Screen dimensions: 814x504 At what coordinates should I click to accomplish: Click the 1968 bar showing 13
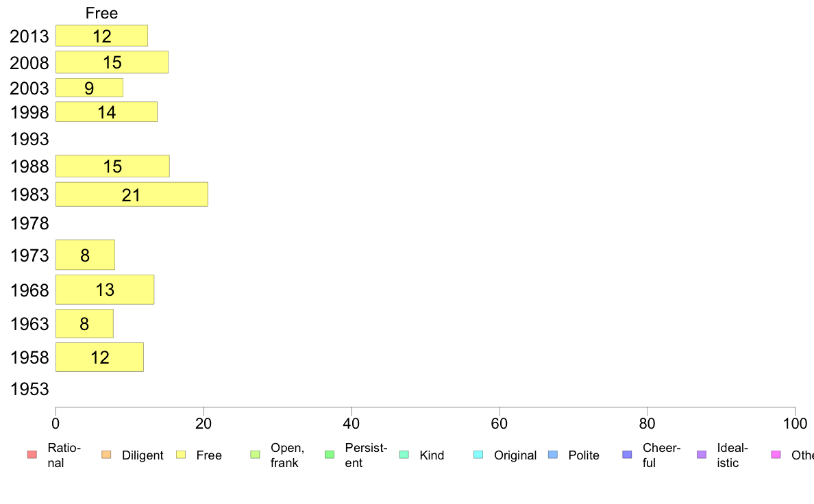tap(105, 290)
